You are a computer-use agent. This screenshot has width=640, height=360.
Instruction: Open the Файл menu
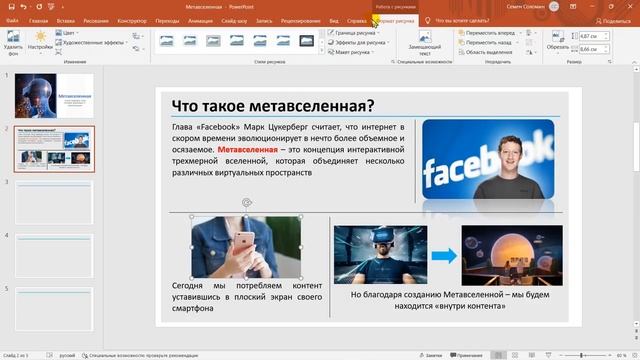click(x=12, y=20)
